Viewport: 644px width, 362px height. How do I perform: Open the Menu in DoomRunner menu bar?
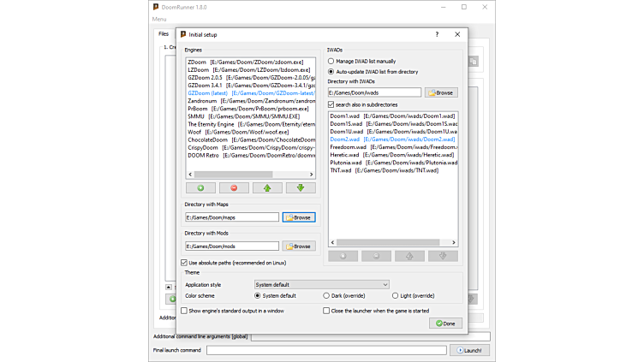[159, 19]
